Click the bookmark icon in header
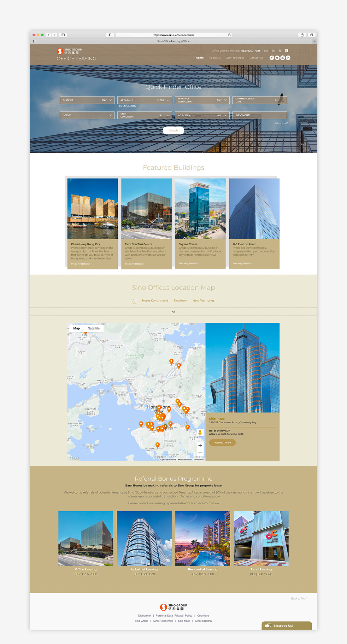This screenshot has height=644, width=347. click(x=286, y=51)
